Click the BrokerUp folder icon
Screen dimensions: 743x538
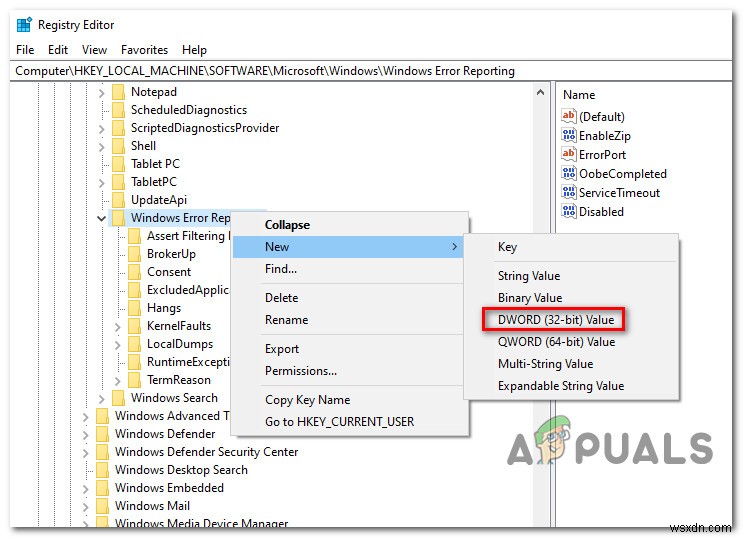(135, 254)
